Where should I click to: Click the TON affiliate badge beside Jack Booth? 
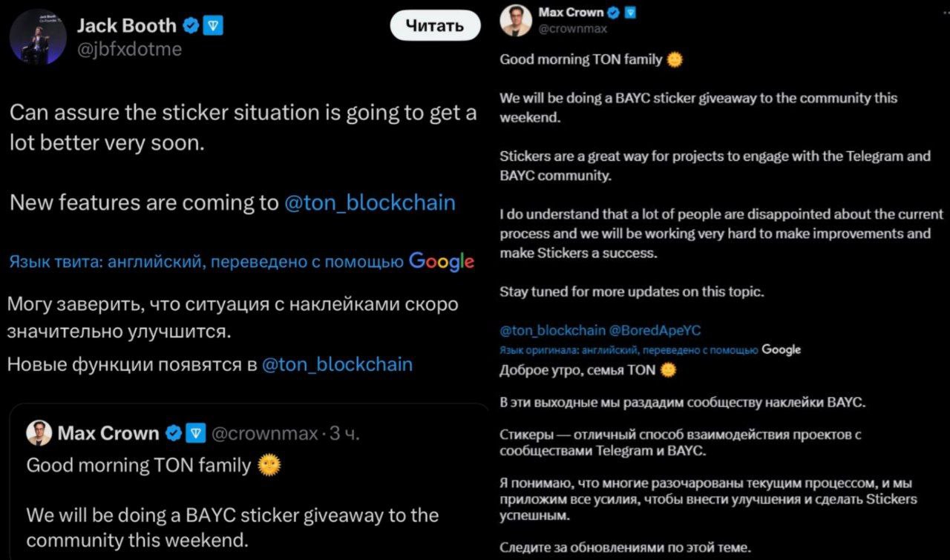pyautogui.click(x=213, y=26)
